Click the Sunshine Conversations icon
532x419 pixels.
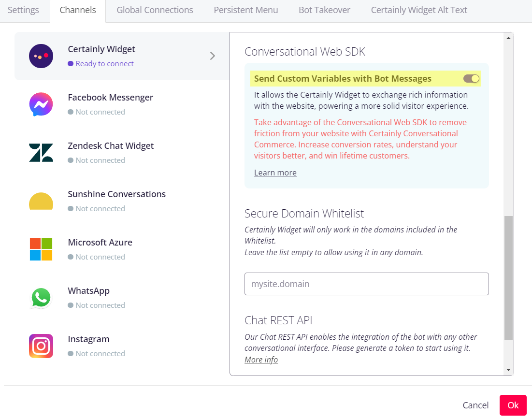tap(41, 201)
